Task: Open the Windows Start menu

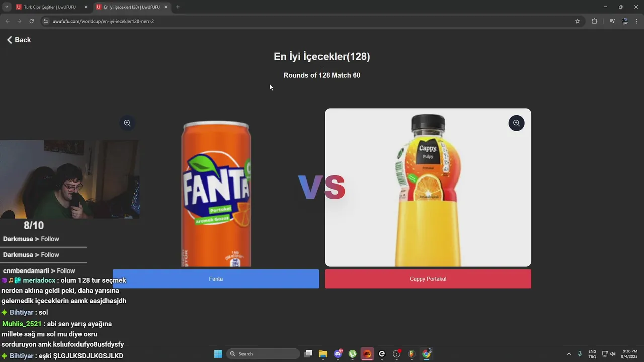Action: (218, 354)
